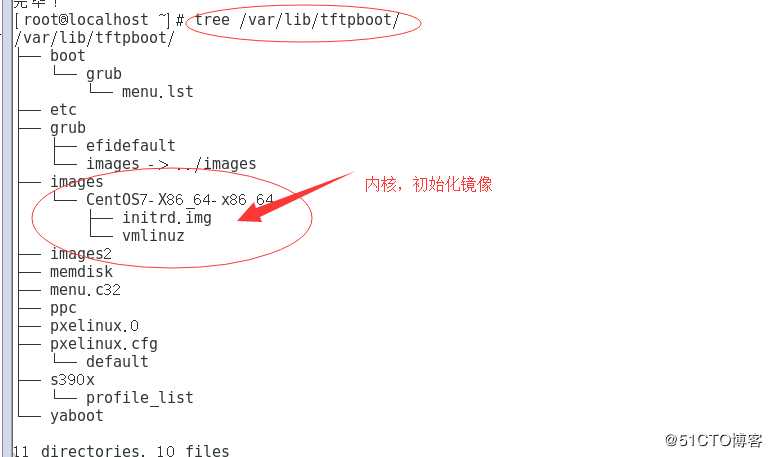Click the CentOS7-X86_64-x86_64 directory
772x457 pixels.
pos(180,199)
